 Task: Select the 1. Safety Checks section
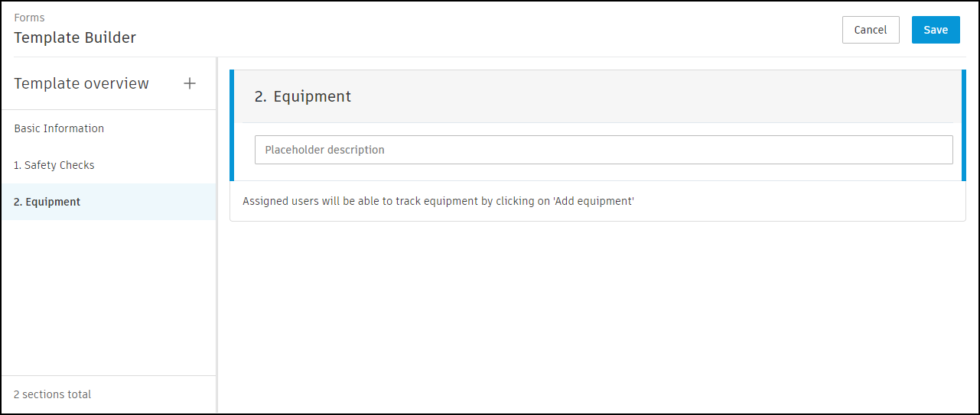[x=54, y=165]
